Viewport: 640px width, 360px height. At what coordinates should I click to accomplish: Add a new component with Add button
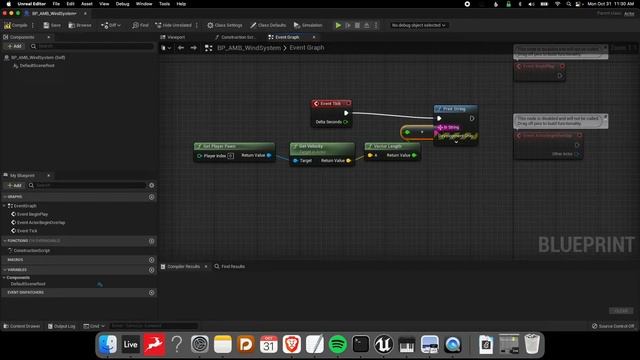tap(14, 46)
